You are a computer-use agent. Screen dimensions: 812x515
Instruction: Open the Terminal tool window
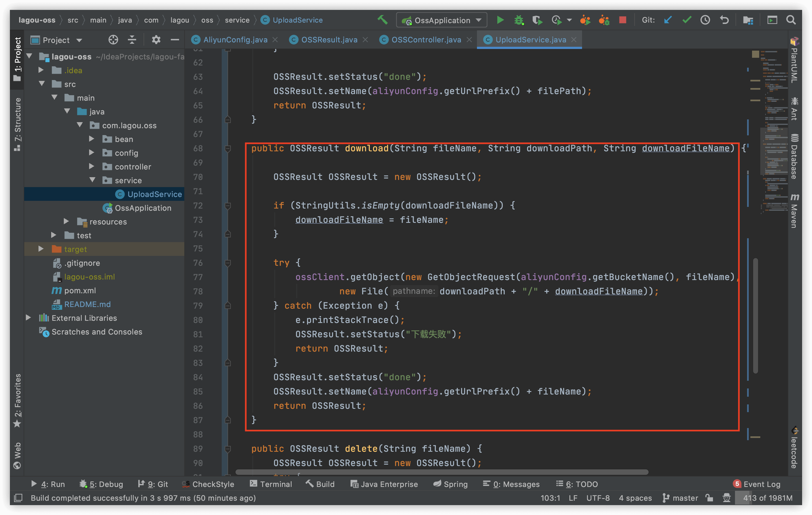pos(271,484)
